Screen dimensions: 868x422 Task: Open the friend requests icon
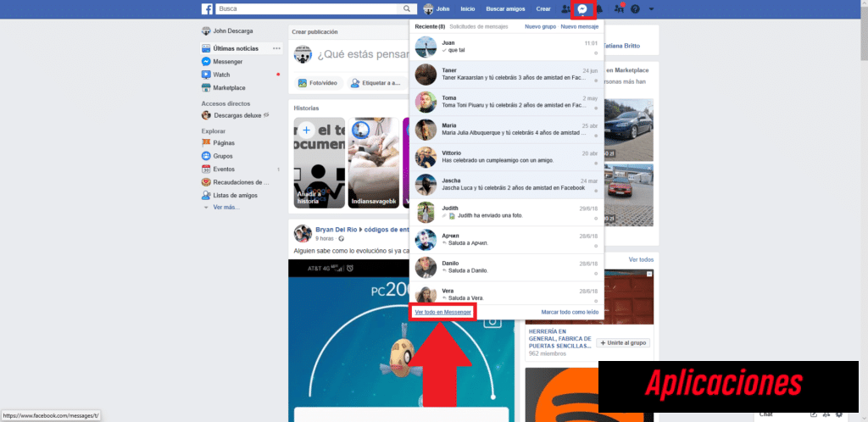point(565,8)
